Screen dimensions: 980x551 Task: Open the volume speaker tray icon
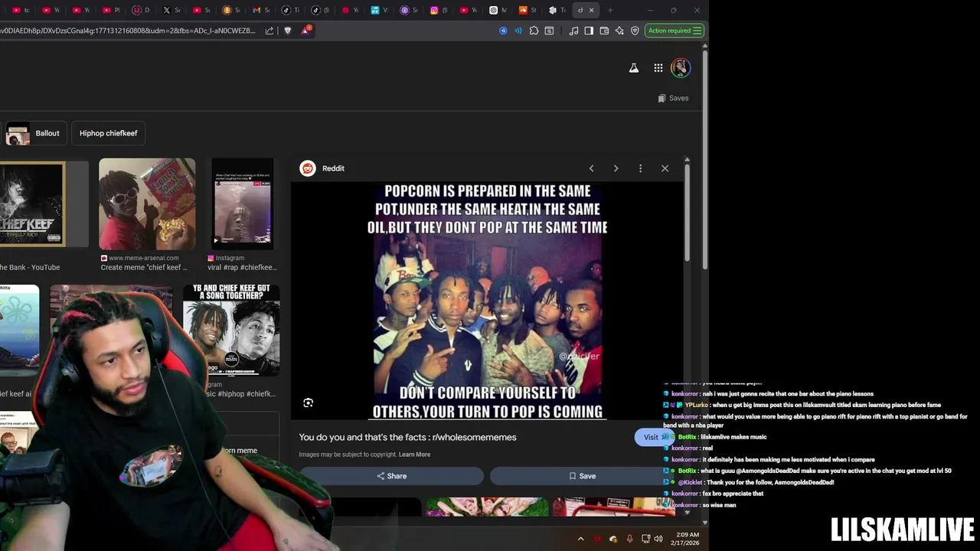pos(658,539)
